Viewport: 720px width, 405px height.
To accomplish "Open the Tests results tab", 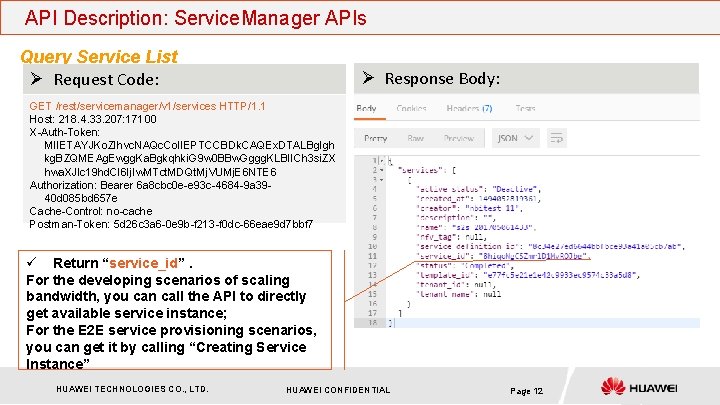I will 525,108.
